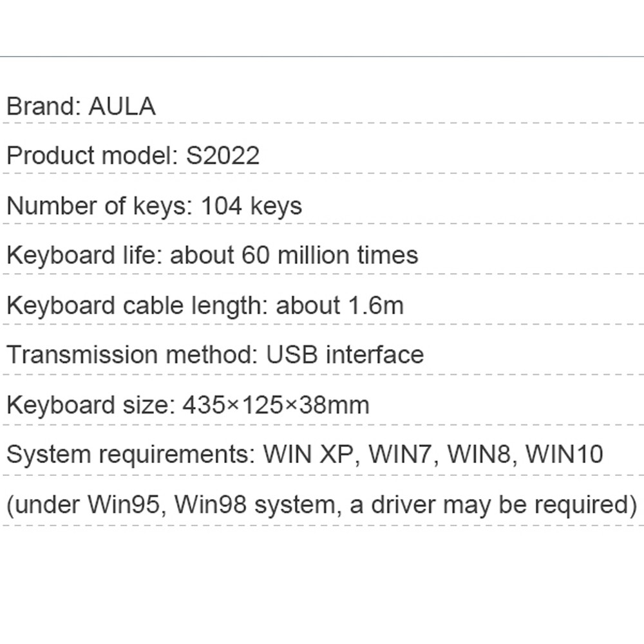Select the "USB interface" value

point(345,355)
